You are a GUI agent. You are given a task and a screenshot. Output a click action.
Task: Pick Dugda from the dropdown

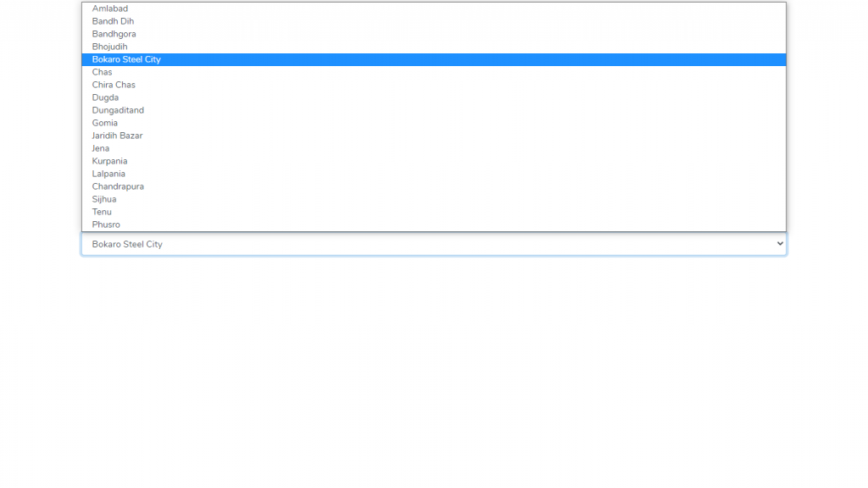pyautogui.click(x=105, y=97)
